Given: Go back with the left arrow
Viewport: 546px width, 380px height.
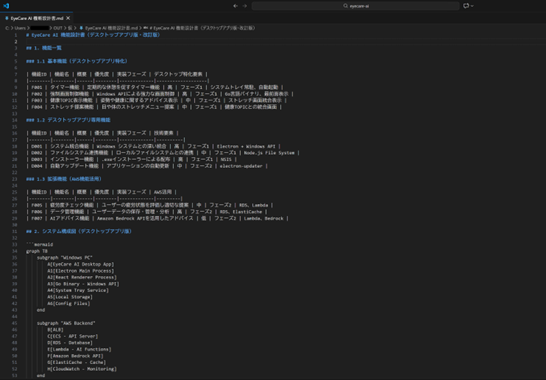Looking at the screenshot, I should coord(236,6).
